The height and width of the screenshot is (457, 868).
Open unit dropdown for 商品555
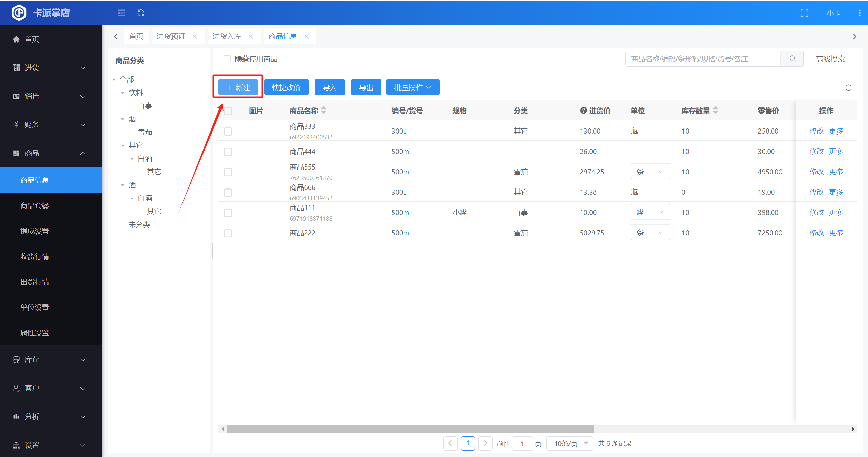pos(650,172)
